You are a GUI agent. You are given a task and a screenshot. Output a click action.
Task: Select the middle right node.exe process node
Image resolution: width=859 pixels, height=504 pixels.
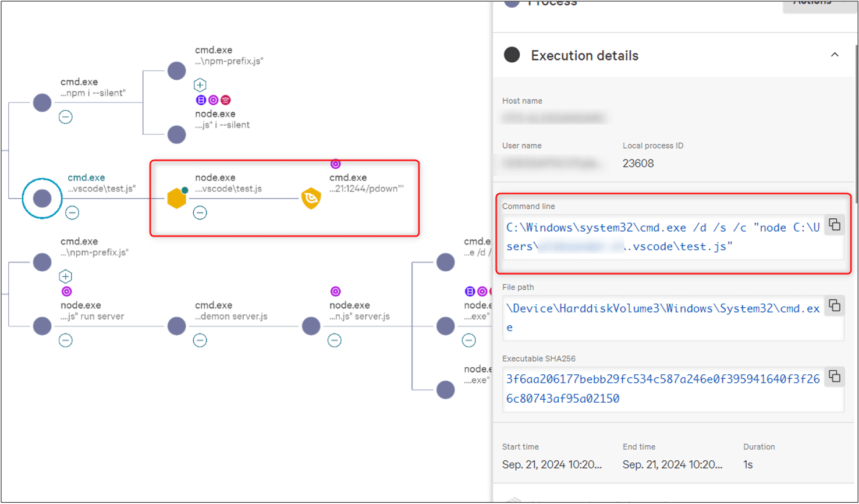(x=445, y=326)
